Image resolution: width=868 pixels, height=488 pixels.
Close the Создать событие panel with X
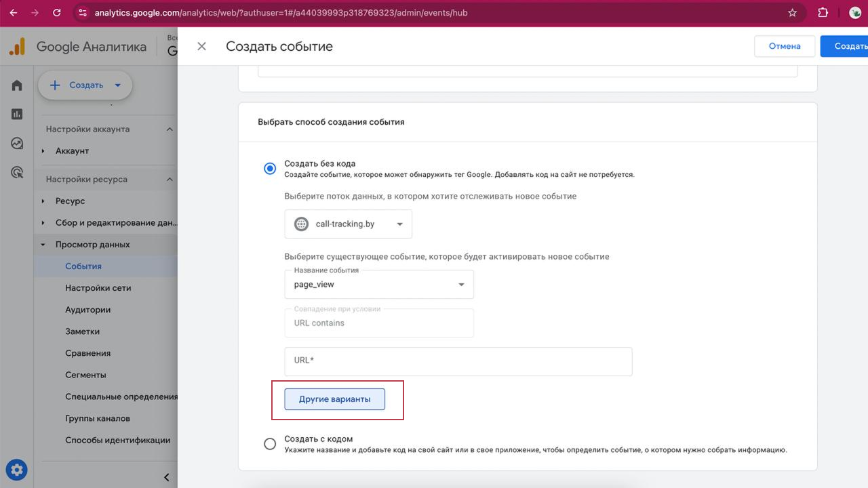tap(201, 46)
